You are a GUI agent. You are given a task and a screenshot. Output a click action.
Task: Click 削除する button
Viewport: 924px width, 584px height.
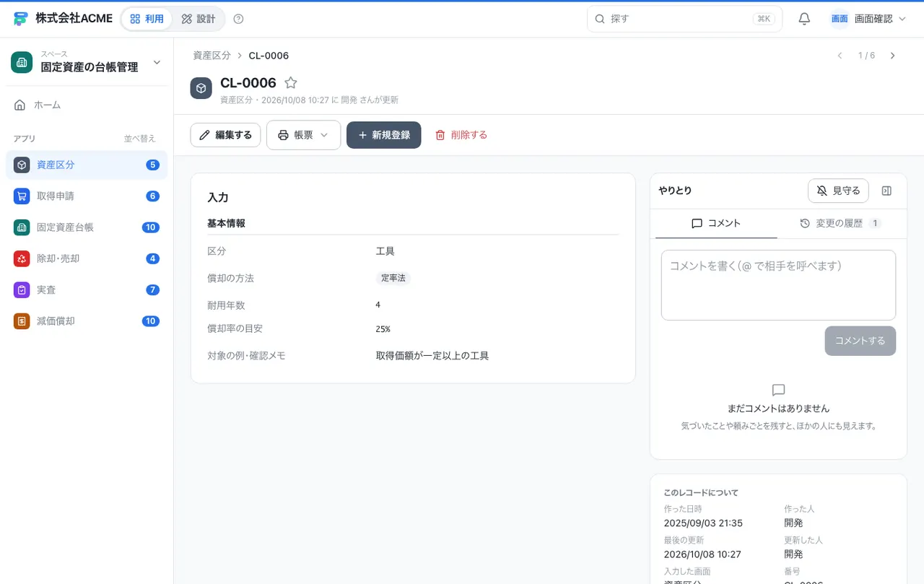[x=461, y=135]
